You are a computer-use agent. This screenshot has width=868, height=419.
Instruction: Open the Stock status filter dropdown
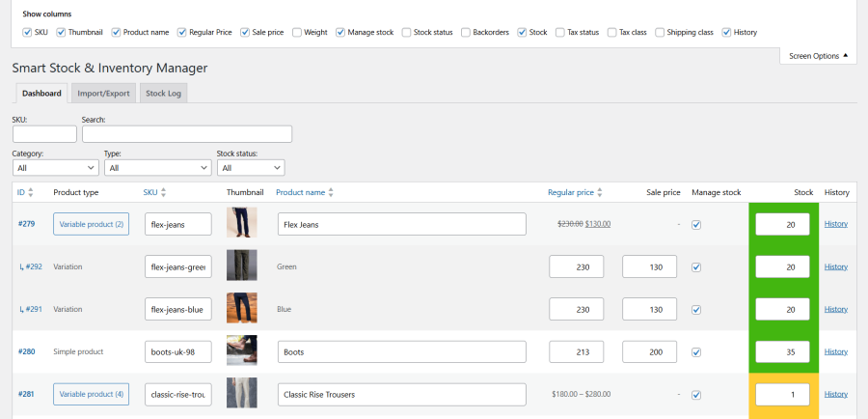click(x=250, y=168)
